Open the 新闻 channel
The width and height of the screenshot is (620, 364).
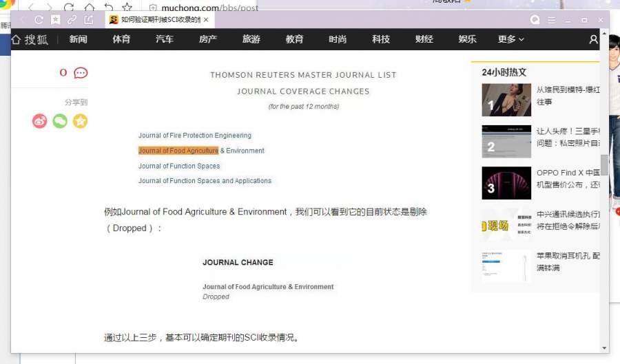[x=78, y=39]
